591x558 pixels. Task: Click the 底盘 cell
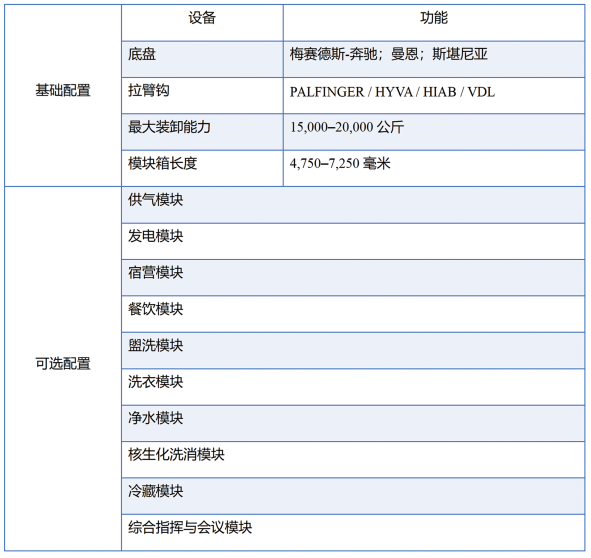(x=202, y=59)
